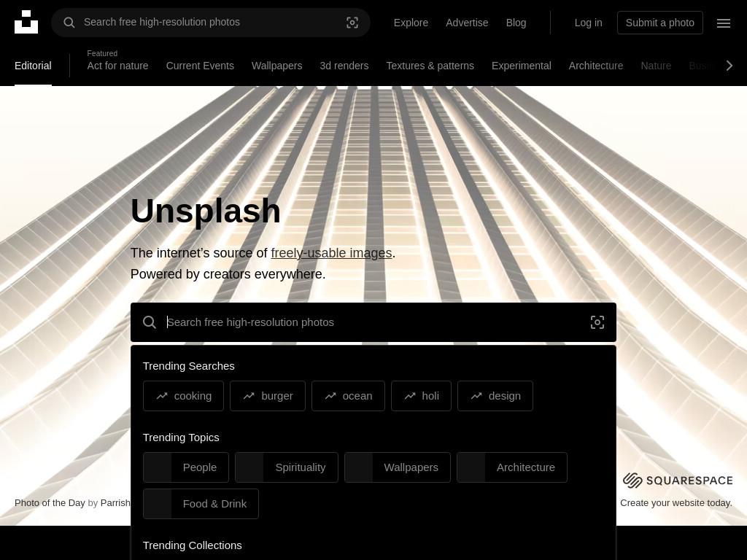This screenshot has height=560, width=747.
Task: Click the magnifier icon in the top search bar
Action: tap(69, 23)
